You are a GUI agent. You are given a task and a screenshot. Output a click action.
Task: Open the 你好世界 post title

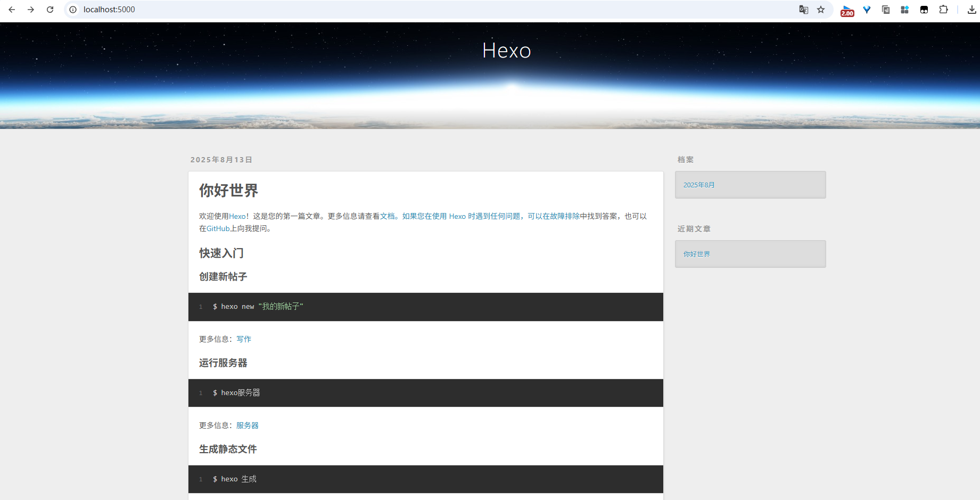[228, 190]
